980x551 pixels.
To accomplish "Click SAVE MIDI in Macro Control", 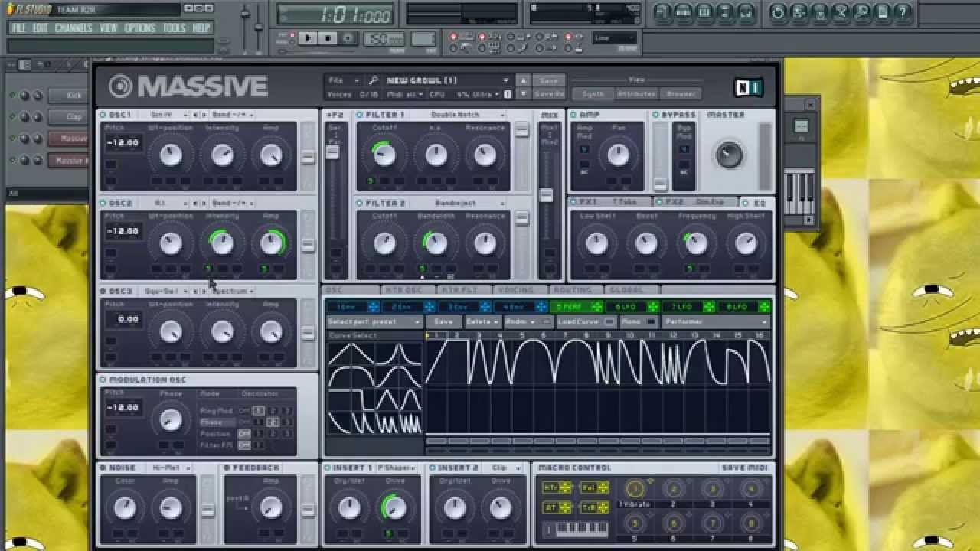I will point(744,468).
